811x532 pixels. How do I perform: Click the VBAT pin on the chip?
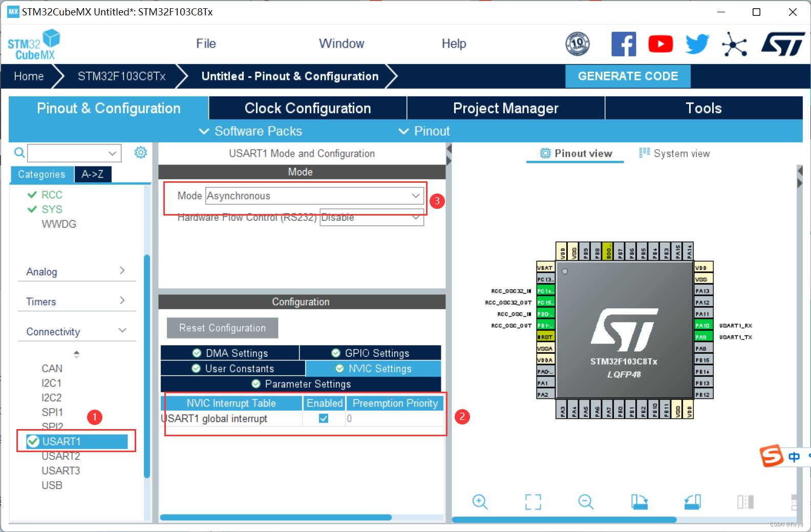click(545, 268)
